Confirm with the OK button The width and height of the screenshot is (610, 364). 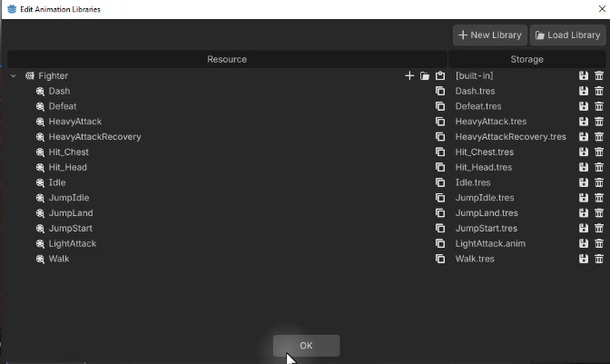(306, 346)
